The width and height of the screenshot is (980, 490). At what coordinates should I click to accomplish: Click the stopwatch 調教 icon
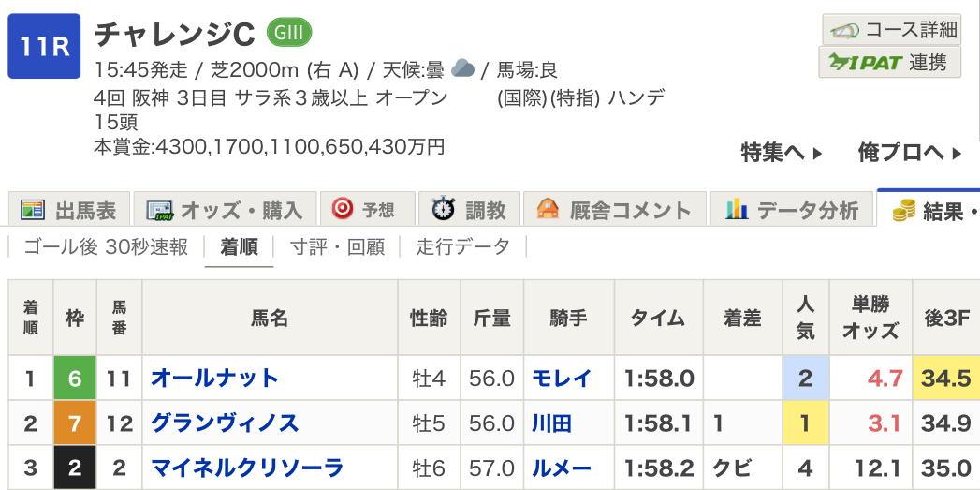pos(443,209)
